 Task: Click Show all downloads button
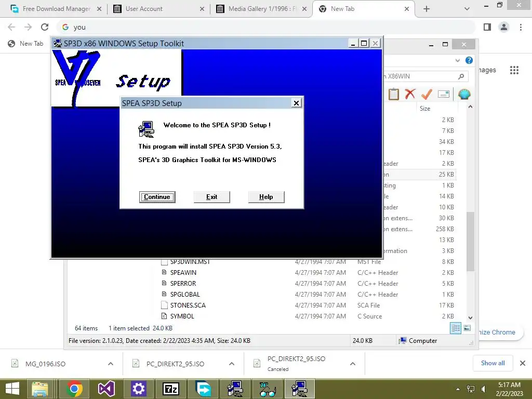coord(493,363)
